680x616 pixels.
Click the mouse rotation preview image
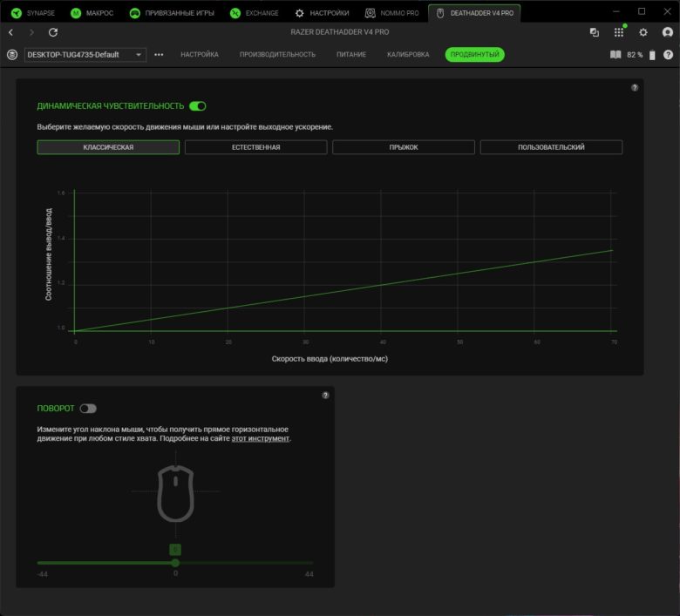(175, 493)
